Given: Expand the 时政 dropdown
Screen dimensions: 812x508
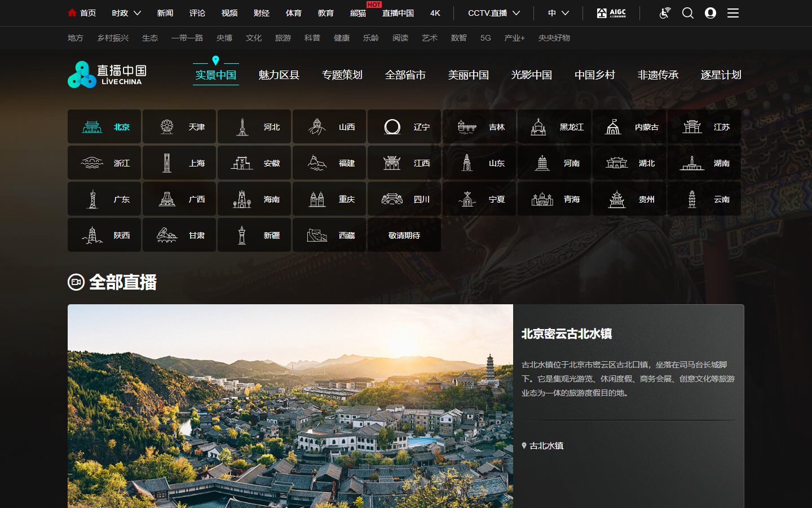Looking at the screenshot, I should click(x=126, y=13).
